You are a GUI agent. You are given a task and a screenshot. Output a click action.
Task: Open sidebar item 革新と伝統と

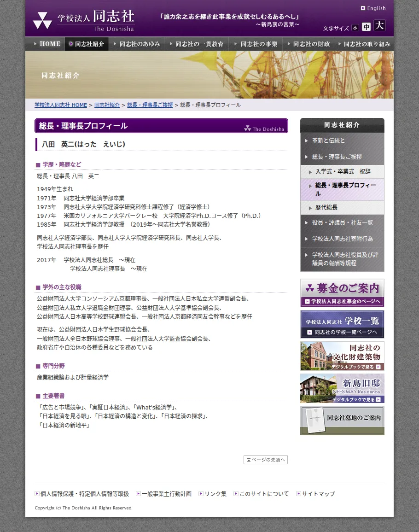342,140
